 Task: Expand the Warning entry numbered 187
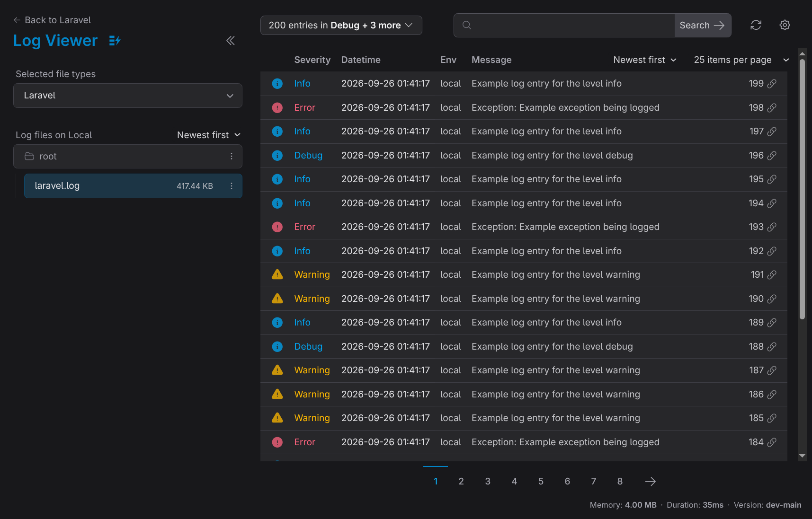pyautogui.click(x=524, y=370)
